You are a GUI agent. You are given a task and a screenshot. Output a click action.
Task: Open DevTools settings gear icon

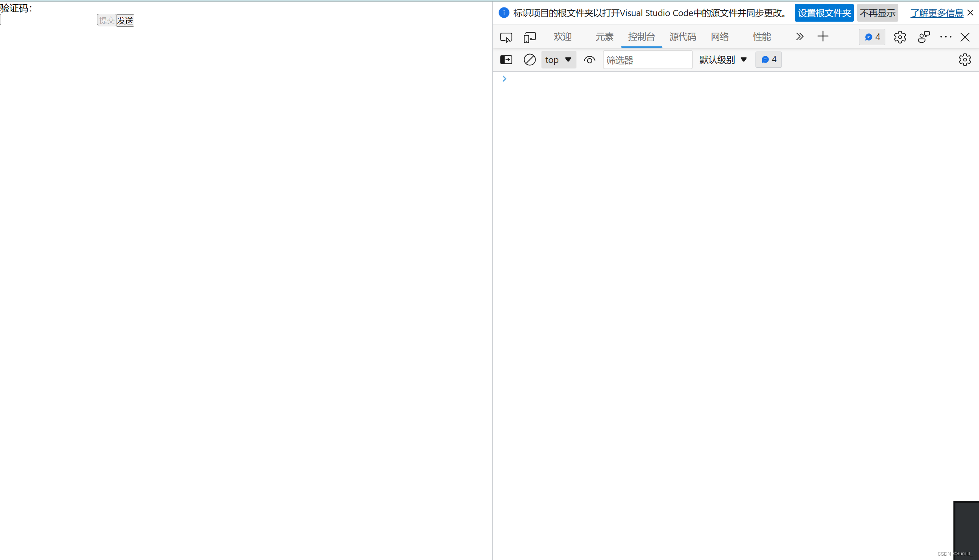click(x=900, y=37)
